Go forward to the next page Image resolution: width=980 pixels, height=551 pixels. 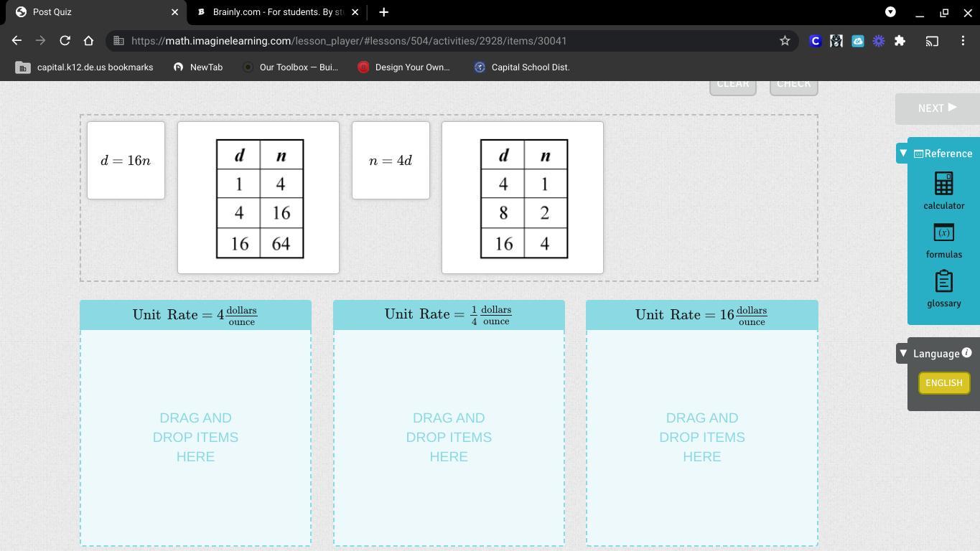[x=40, y=41]
